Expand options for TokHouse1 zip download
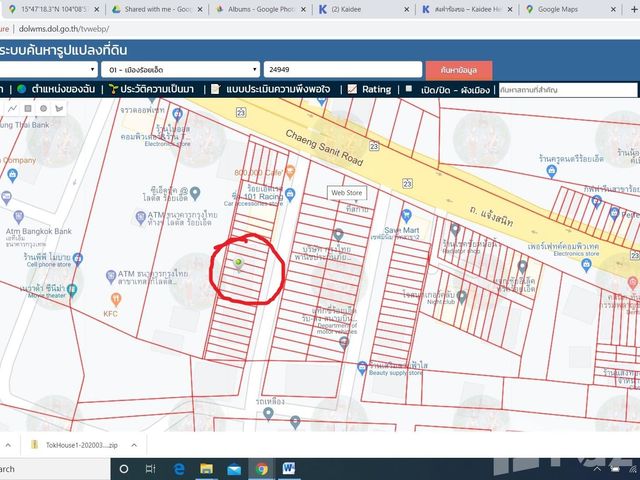 [x=134, y=445]
